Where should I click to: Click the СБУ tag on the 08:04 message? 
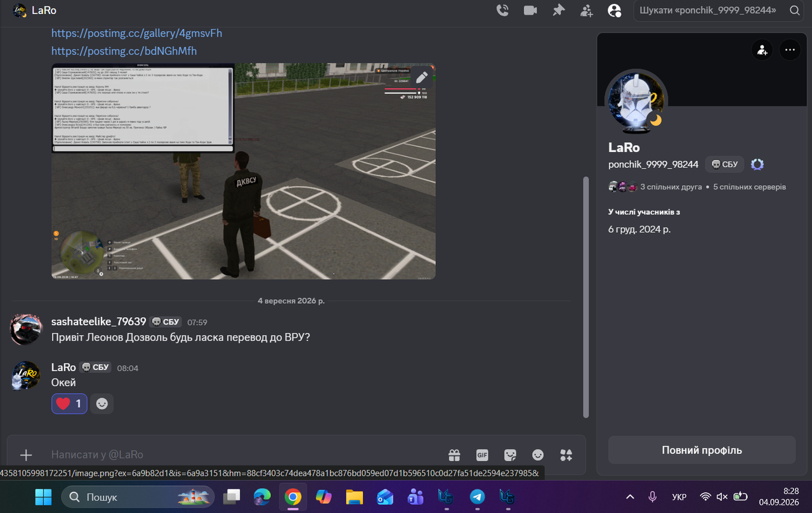[x=96, y=367]
